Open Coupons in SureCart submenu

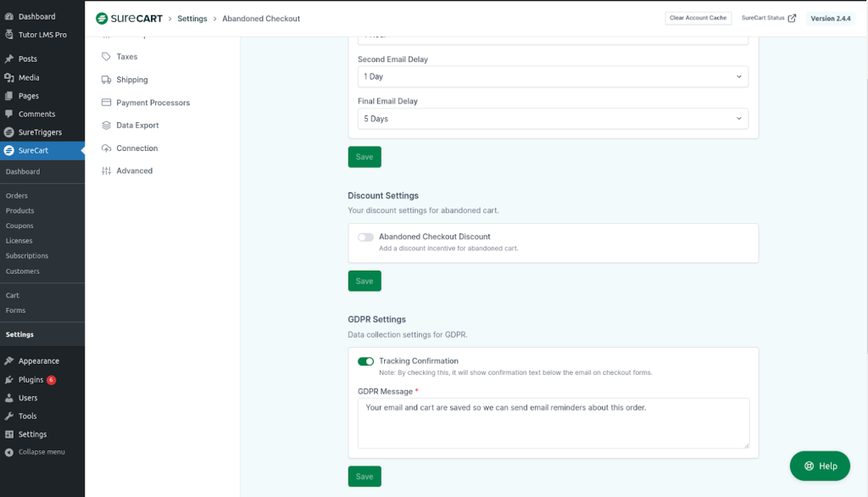pos(19,226)
